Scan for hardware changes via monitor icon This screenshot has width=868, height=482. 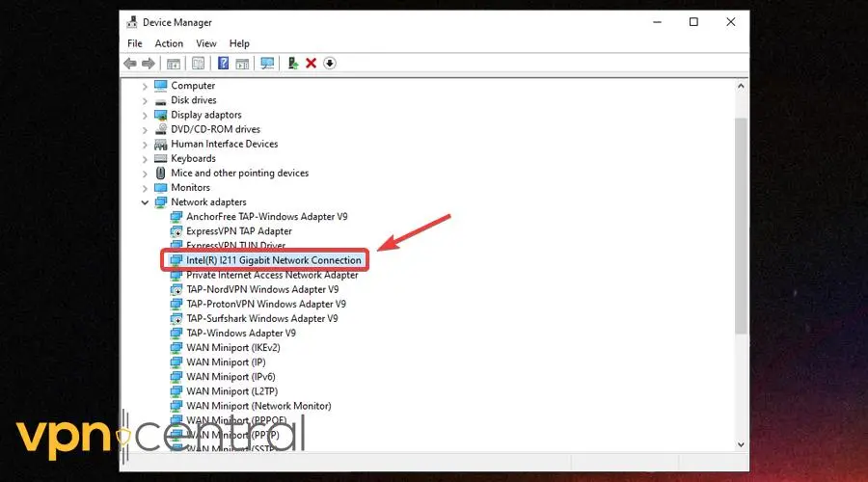[267, 64]
